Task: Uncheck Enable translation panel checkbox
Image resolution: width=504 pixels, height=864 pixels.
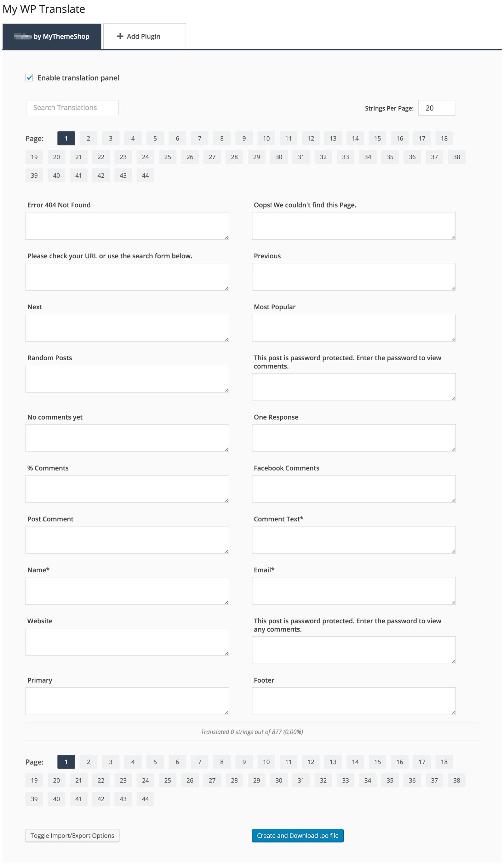Action: tap(30, 78)
